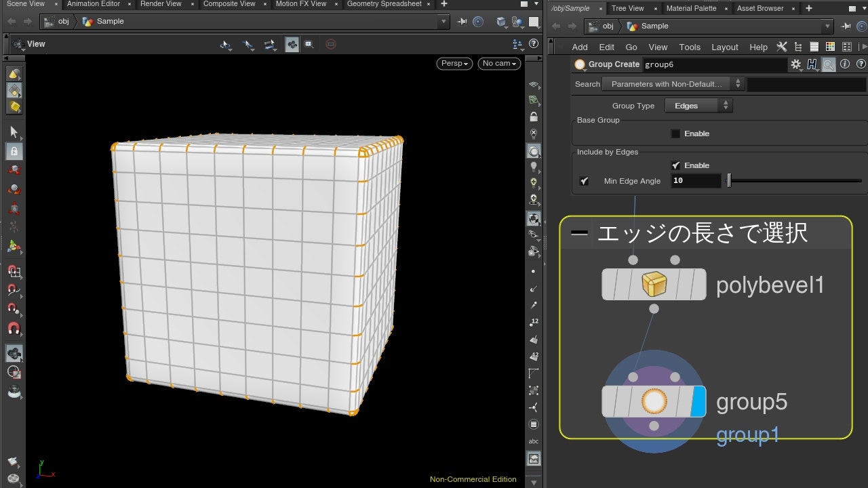Enable the Base Group checkbox
Viewport: 868px width, 488px height.
(x=675, y=134)
